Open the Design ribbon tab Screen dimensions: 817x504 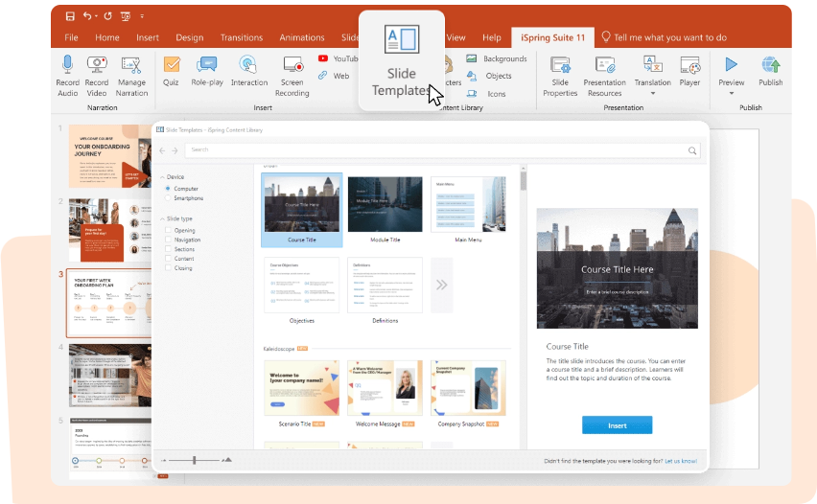point(190,37)
